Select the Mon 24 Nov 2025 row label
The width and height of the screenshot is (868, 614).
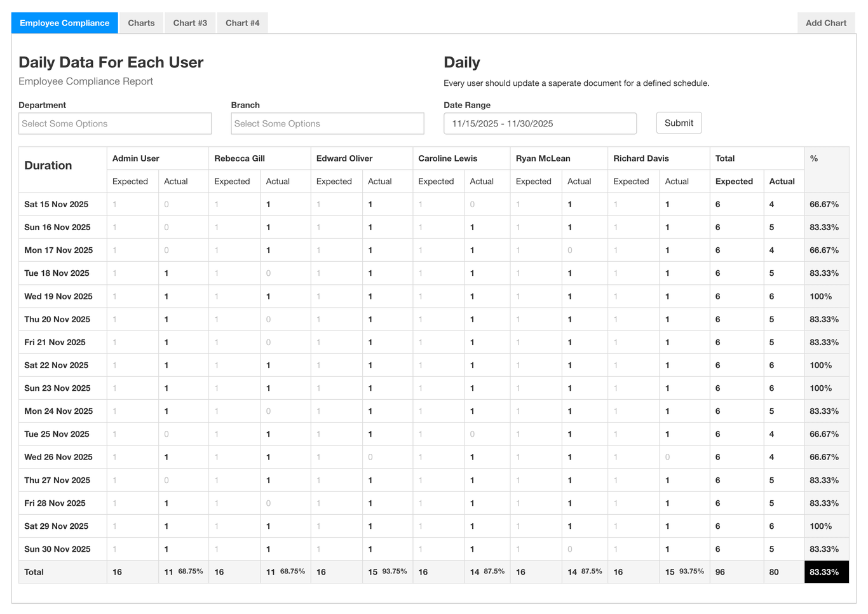[x=58, y=411]
